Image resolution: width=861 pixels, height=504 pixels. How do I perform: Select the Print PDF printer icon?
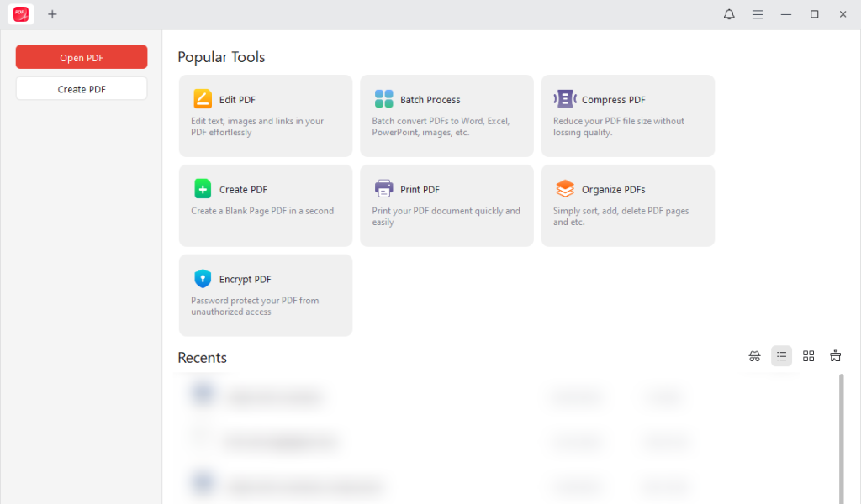tap(383, 188)
